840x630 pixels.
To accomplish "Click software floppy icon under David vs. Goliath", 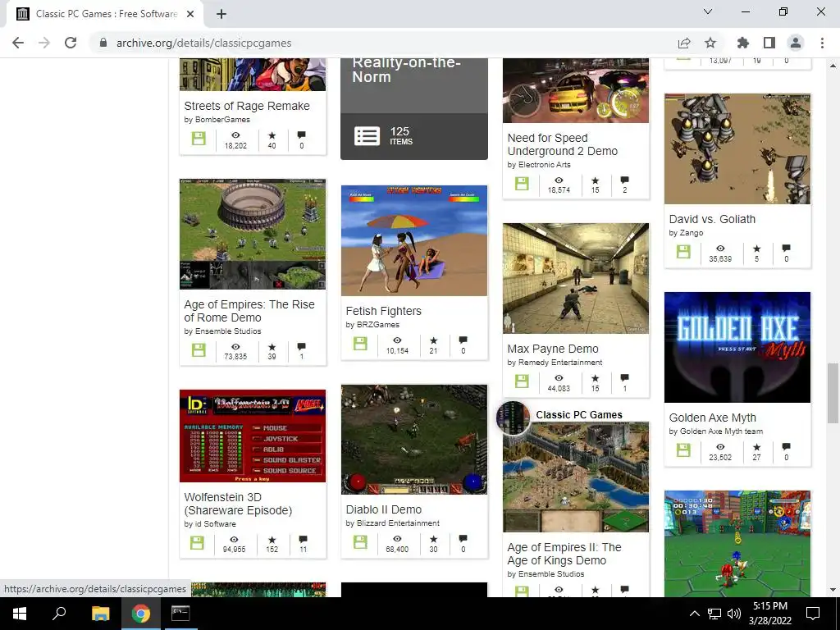I will (x=683, y=251).
